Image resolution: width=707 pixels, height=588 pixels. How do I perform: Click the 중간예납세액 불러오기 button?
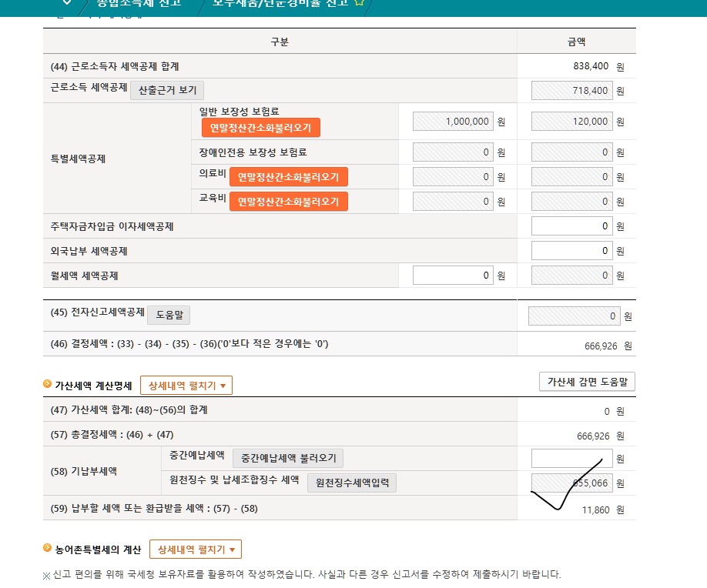coord(288,459)
